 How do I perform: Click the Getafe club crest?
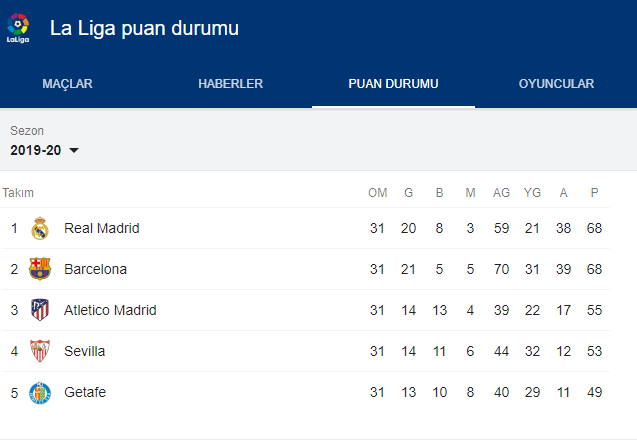click(x=40, y=392)
